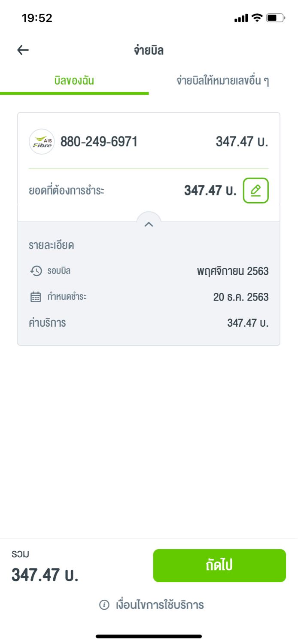Tap the จ่ายบิล page title
298x644 pixels.
[x=149, y=50]
